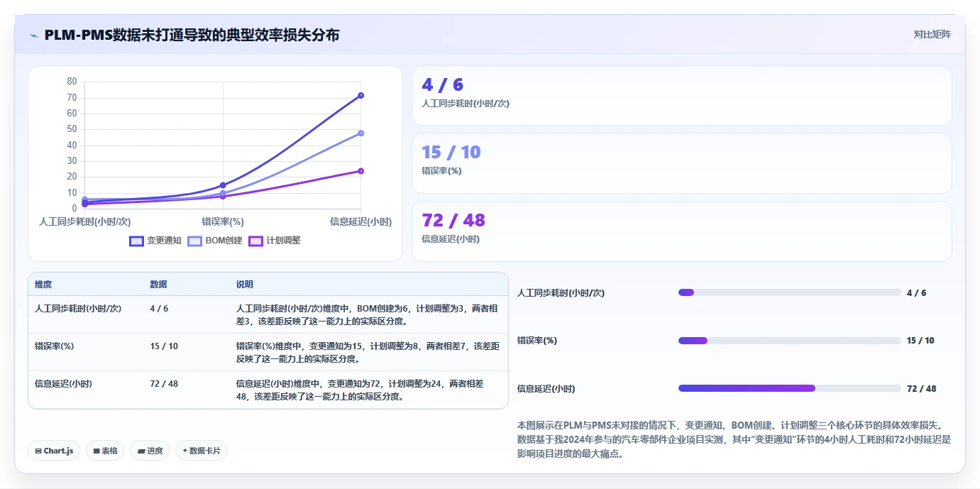
Task: Click the 人工同步耗时 progress bar
Action: (789, 292)
